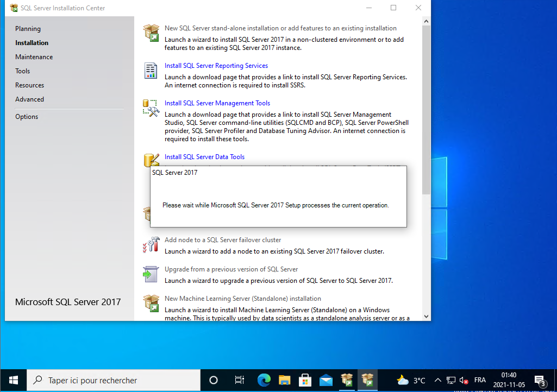This screenshot has width=557, height=392.
Task: Click the Machine Learning Server installation icon
Action: pyautogui.click(x=151, y=304)
